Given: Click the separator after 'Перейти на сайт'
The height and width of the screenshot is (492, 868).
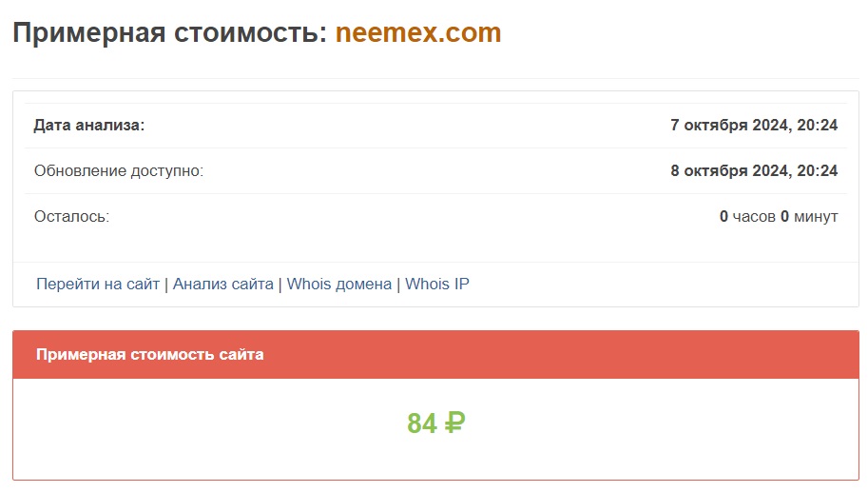Looking at the screenshot, I should click(166, 284).
